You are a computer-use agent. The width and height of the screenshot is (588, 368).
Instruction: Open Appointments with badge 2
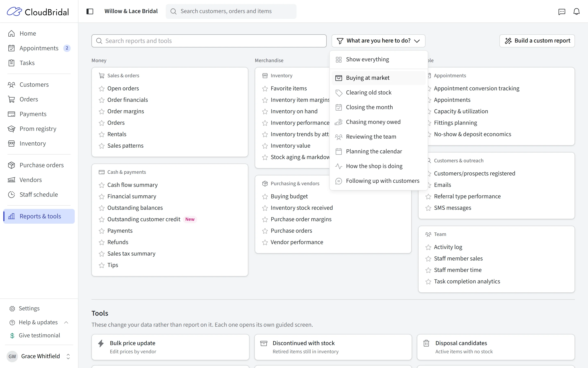pos(39,48)
